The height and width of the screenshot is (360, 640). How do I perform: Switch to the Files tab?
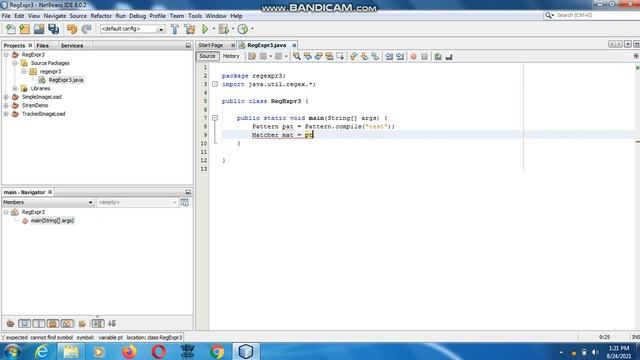click(42, 46)
